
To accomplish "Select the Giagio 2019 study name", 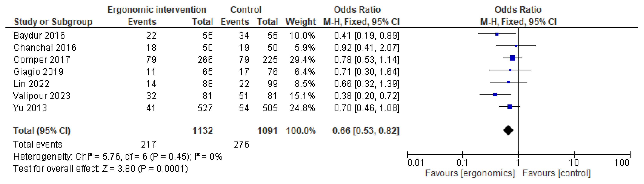I will (38, 72).
